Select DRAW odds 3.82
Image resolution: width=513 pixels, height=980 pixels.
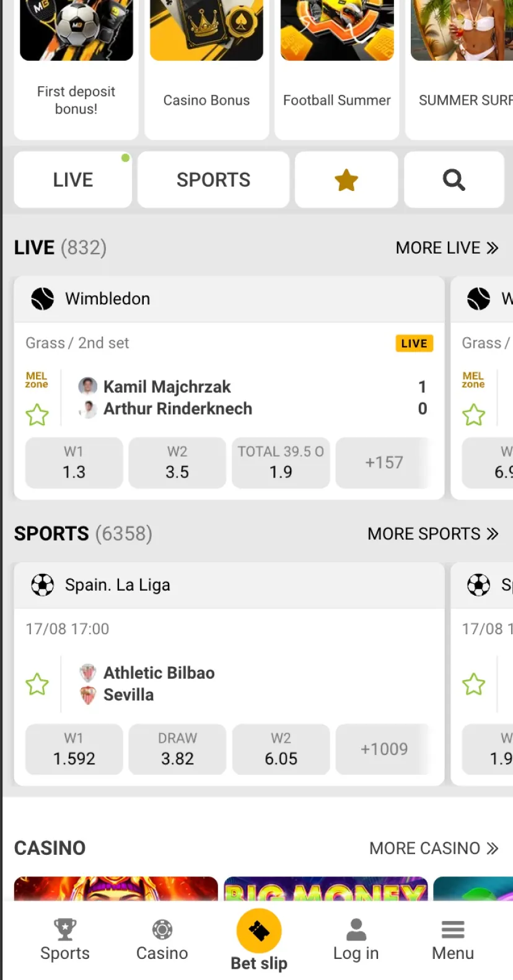tap(177, 749)
